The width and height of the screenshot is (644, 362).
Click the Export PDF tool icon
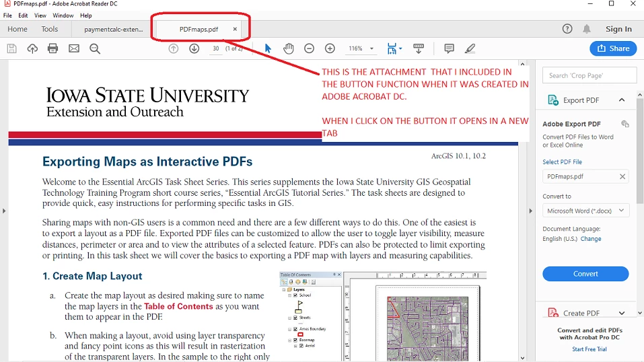(553, 100)
